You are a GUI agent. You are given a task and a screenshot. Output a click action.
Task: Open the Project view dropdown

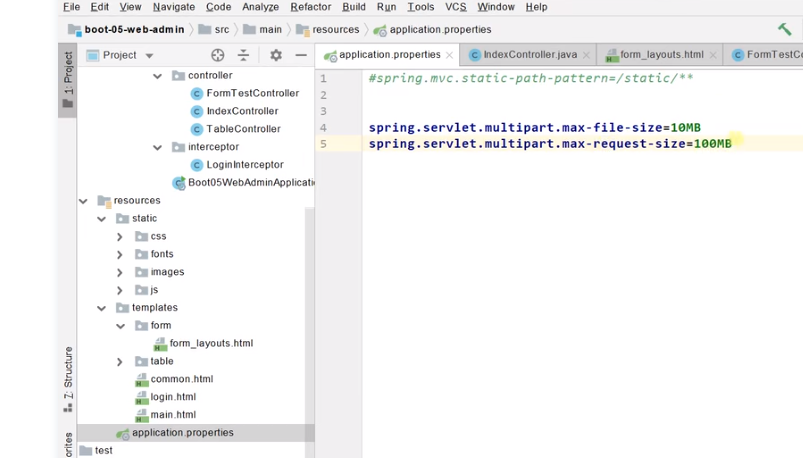(149, 55)
